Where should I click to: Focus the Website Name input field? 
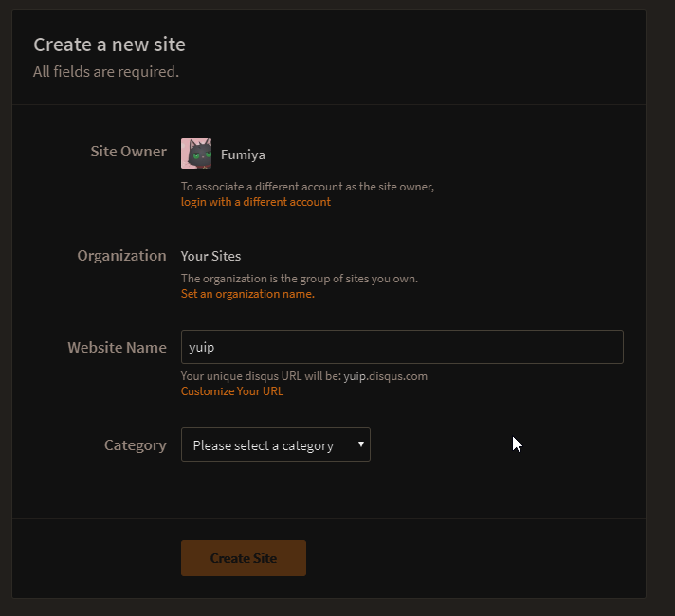tap(402, 347)
